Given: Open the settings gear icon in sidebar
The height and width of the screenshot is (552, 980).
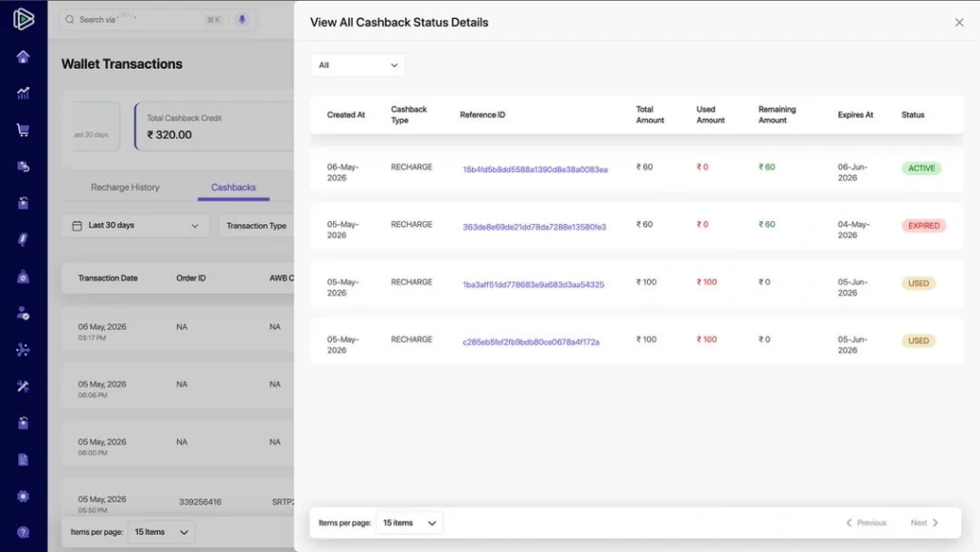Looking at the screenshot, I should [23, 497].
